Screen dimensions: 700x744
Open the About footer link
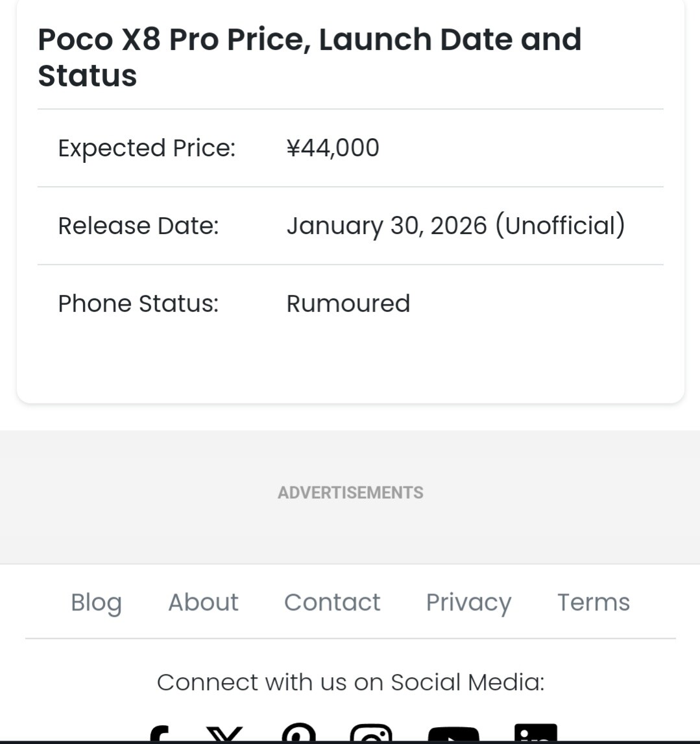pyautogui.click(x=203, y=603)
